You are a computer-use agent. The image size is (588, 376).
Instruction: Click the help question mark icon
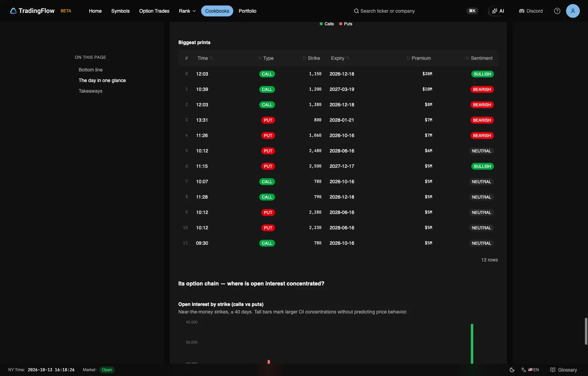[557, 11]
